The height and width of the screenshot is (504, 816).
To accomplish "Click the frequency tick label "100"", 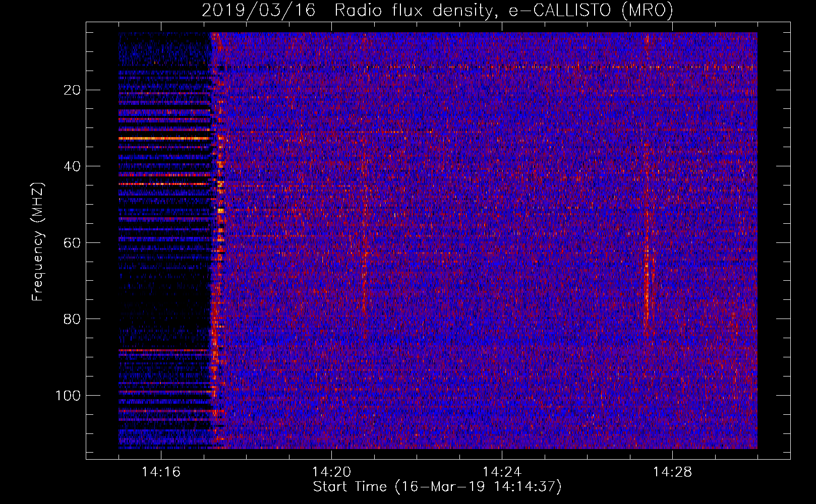I will tap(68, 396).
